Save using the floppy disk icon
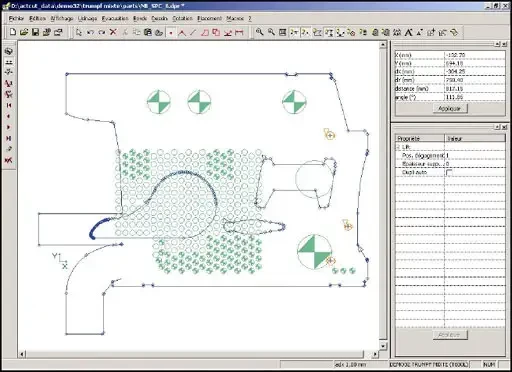The image size is (512, 372). point(35,32)
